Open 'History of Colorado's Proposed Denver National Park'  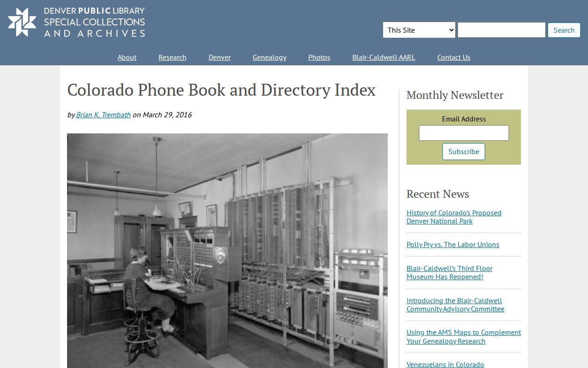click(x=454, y=217)
